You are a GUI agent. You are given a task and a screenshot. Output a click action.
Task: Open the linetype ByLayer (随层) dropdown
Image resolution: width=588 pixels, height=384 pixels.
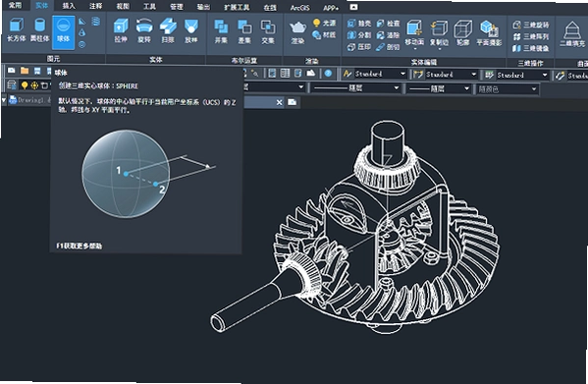[x=355, y=88]
